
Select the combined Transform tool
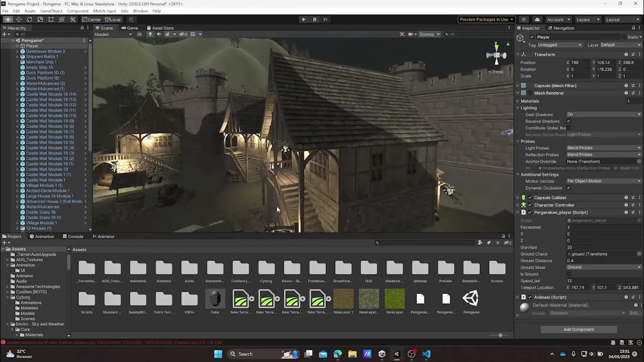click(62, 20)
